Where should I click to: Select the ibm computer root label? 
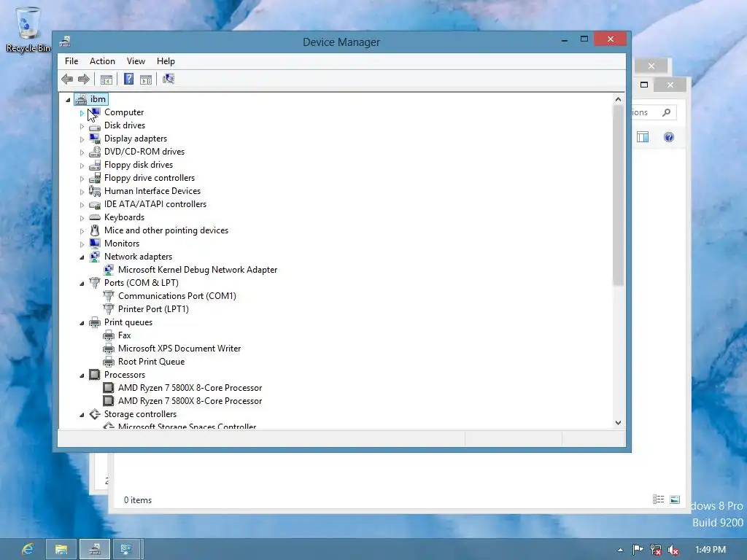click(98, 99)
